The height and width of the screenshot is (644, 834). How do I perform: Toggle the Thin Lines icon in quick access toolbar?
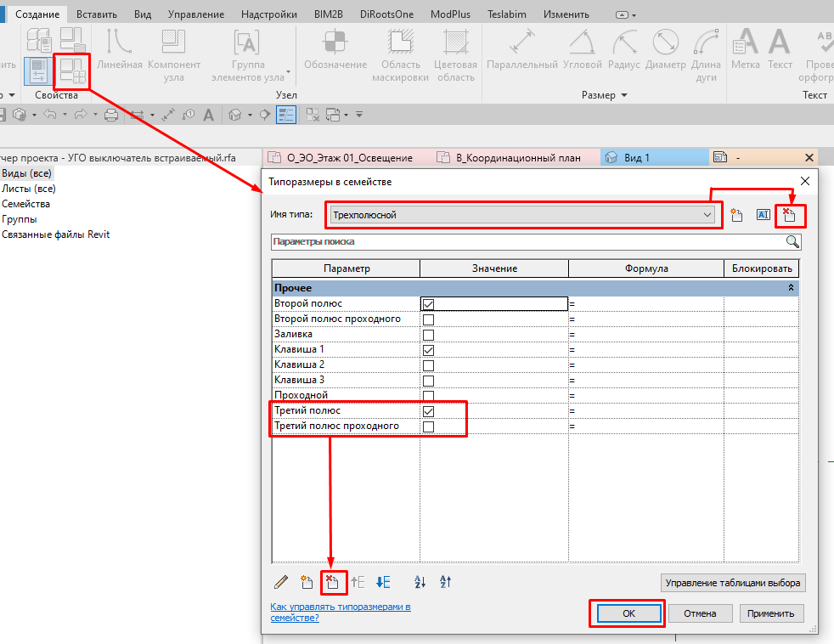click(x=286, y=115)
